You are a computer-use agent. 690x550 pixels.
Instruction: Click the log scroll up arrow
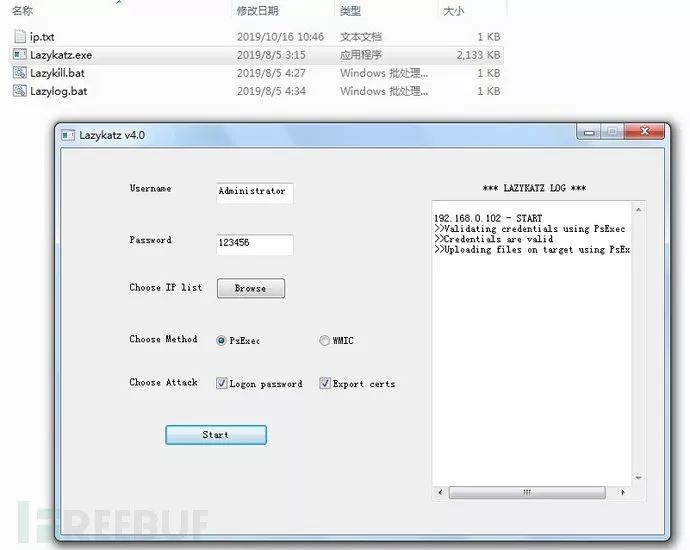[x=639, y=210]
